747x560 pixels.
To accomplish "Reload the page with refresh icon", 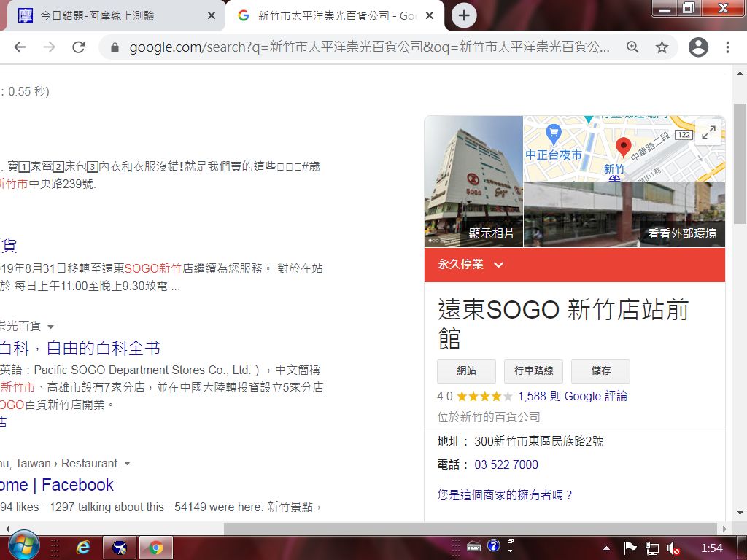I will (x=79, y=47).
